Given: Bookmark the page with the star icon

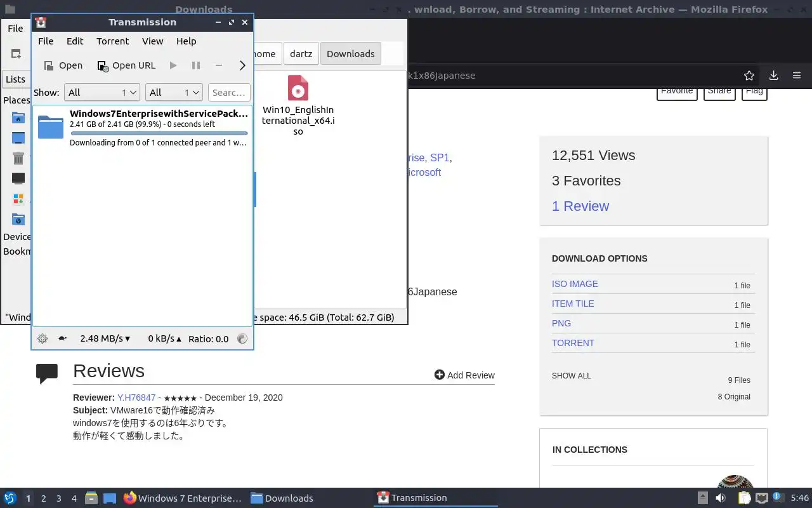Looking at the screenshot, I should 749,76.
